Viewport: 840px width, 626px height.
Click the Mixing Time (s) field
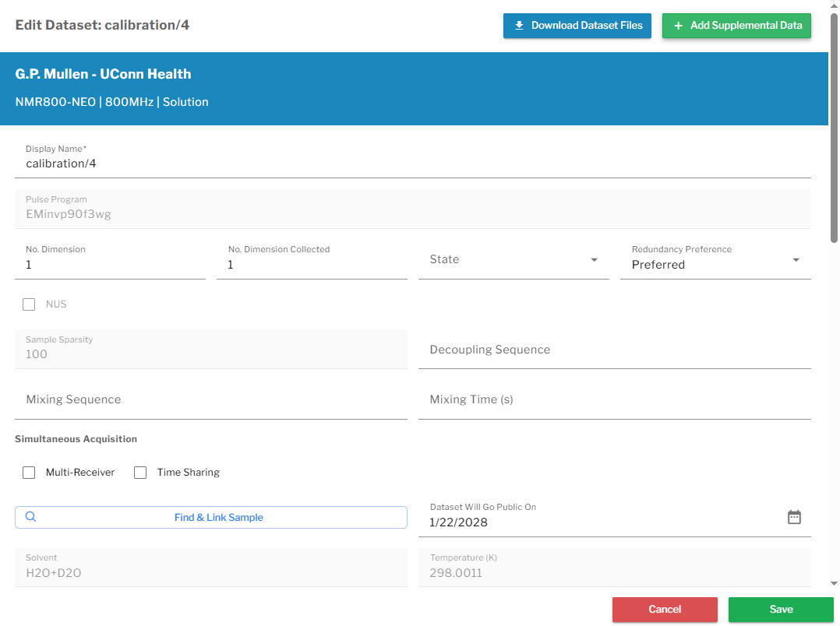(x=615, y=399)
